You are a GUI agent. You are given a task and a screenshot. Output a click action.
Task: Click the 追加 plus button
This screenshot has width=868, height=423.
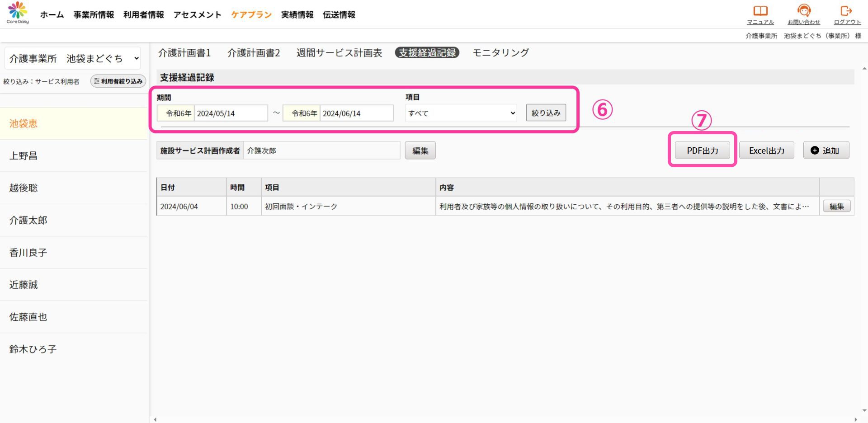click(x=826, y=150)
